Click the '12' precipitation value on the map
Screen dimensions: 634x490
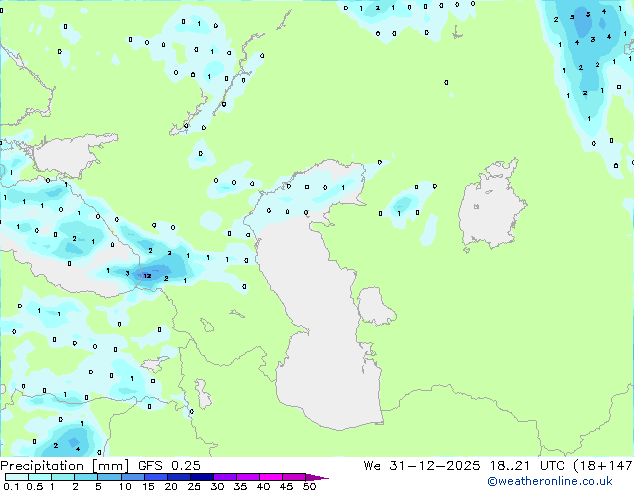(148, 276)
